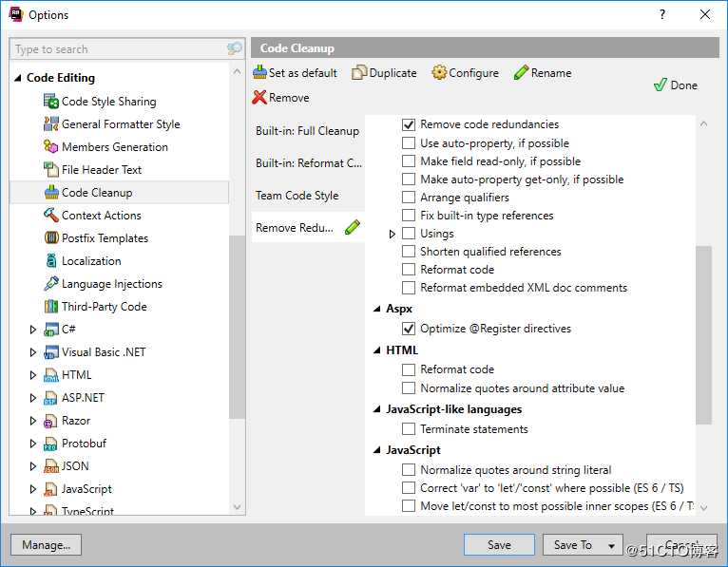Check Fix built-in type references

coord(409,216)
